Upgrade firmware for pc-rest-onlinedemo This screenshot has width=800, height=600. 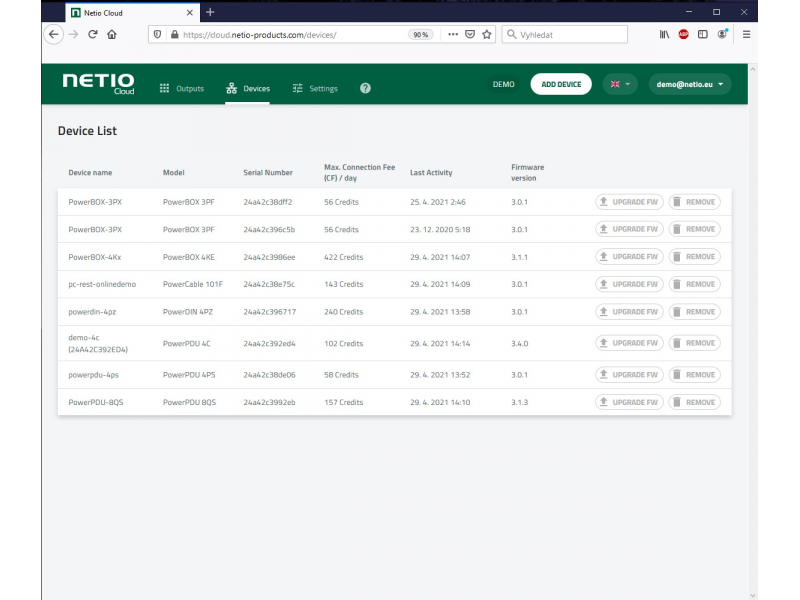click(x=630, y=284)
